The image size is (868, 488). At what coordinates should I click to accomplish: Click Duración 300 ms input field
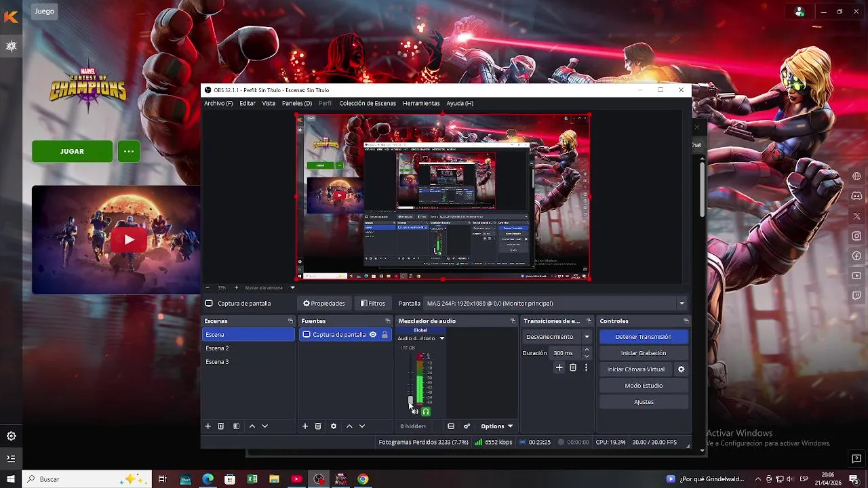point(566,353)
